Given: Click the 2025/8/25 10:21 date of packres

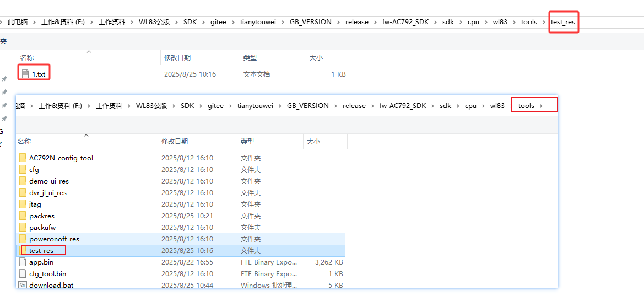Looking at the screenshot, I should 187,216.
